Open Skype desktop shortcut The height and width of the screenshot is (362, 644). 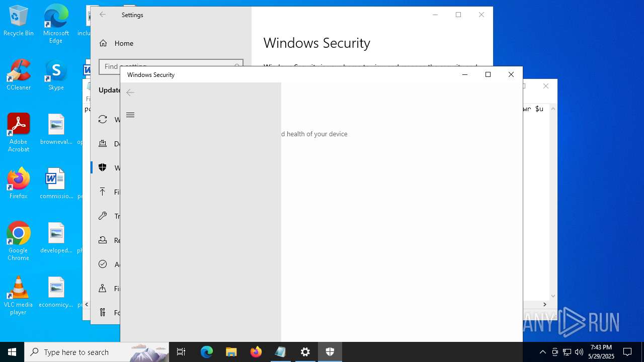point(56,75)
